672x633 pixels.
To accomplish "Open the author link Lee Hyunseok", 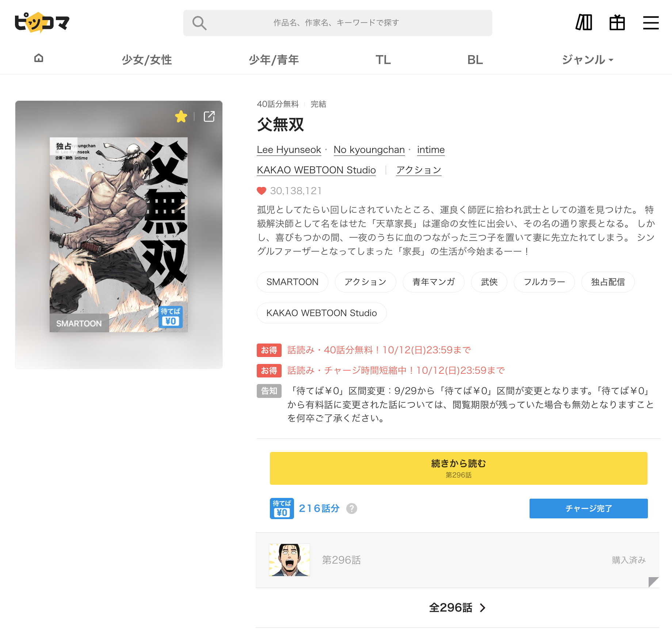I will click(289, 150).
